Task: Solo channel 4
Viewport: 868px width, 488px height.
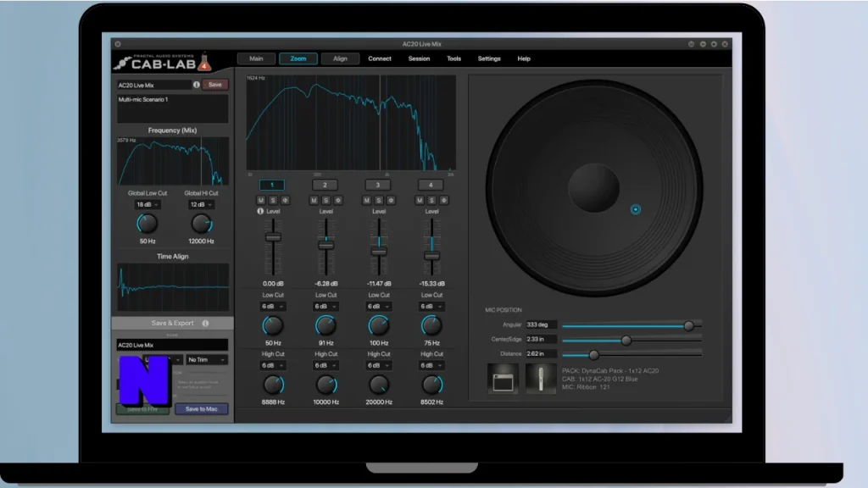Action: tap(431, 200)
